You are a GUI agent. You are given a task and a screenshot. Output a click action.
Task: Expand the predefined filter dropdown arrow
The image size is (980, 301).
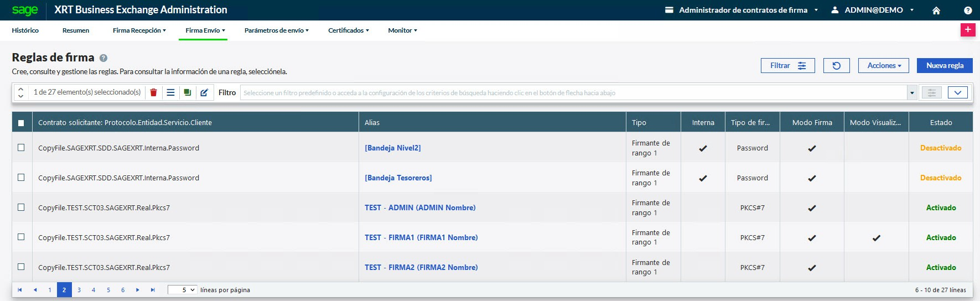click(x=912, y=93)
